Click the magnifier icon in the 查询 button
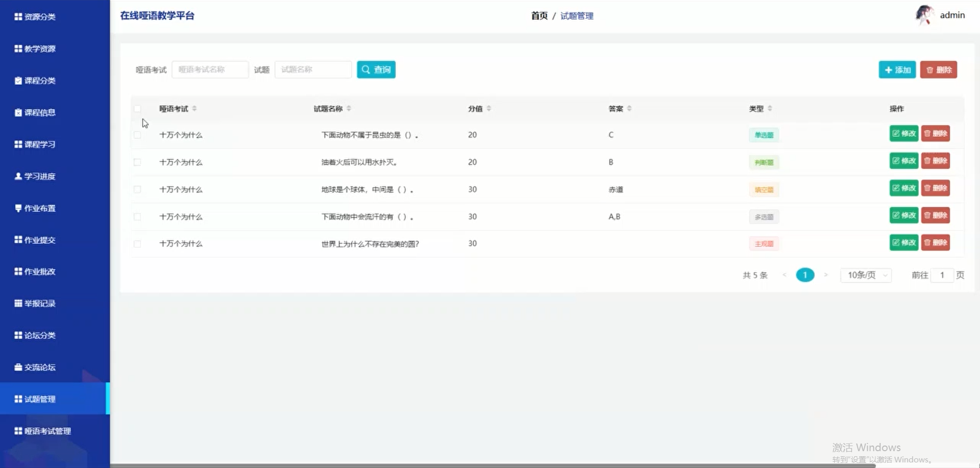Viewport: 980px width, 468px height. pyautogui.click(x=365, y=69)
